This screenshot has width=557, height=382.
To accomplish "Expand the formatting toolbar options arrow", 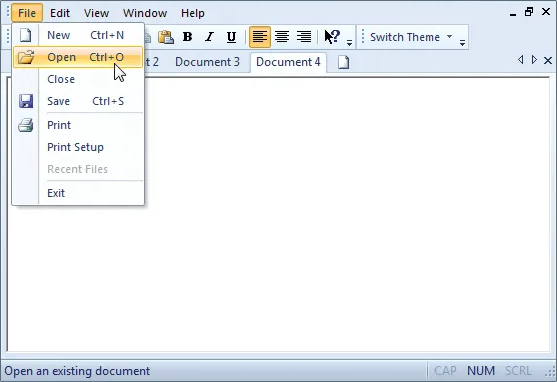I will click(350, 43).
